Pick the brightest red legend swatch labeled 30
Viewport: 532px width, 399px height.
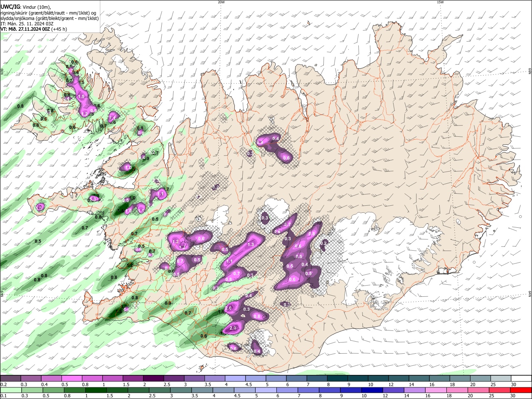520,390
